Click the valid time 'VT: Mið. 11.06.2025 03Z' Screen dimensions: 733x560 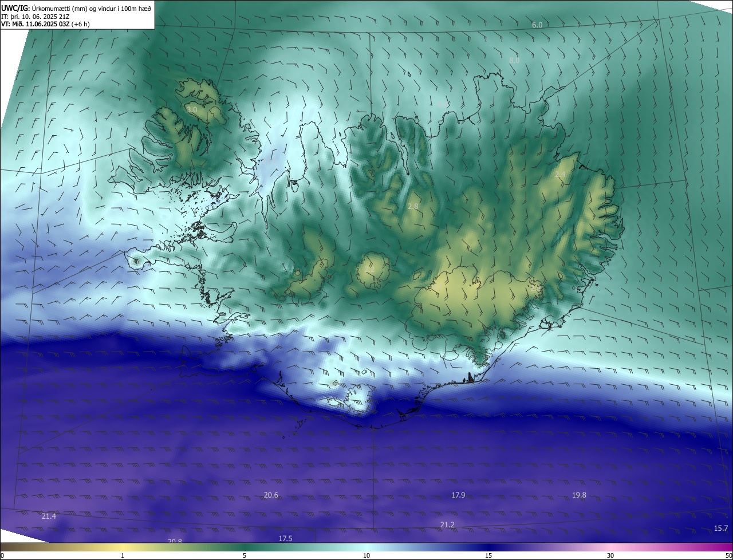[36, 24]
